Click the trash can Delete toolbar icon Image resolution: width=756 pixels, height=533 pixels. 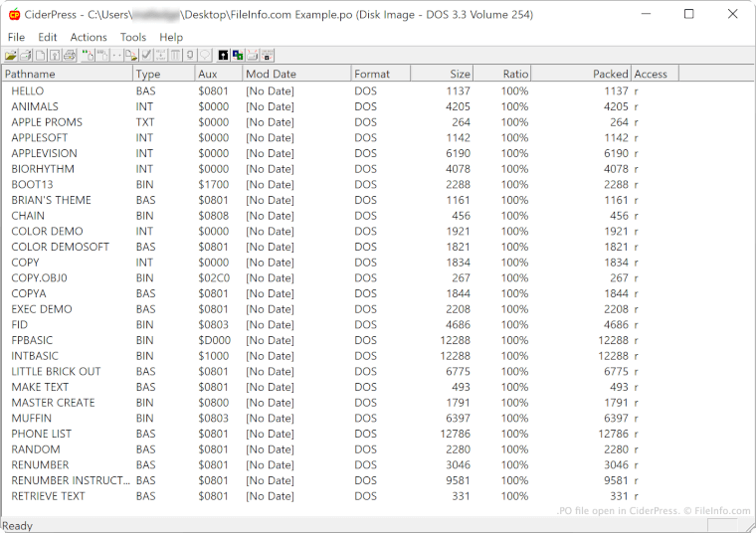click(175, 56)
